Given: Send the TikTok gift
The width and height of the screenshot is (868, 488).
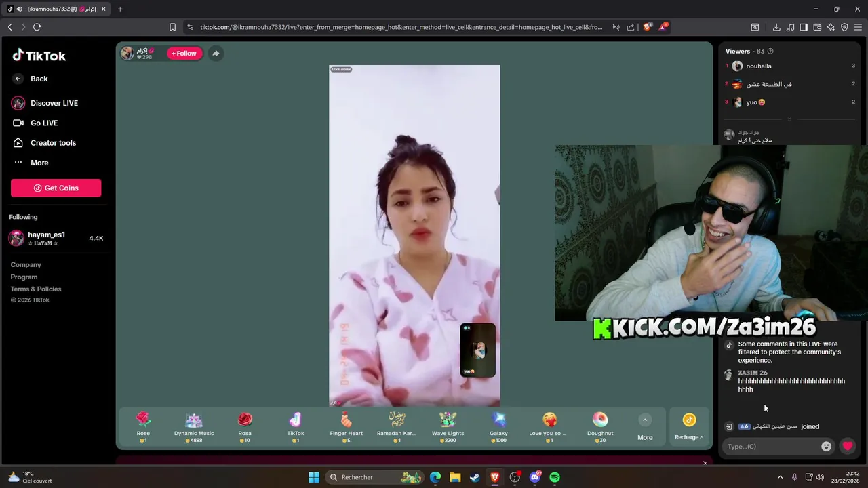Looking at the screenshot, I should (296, 427).
